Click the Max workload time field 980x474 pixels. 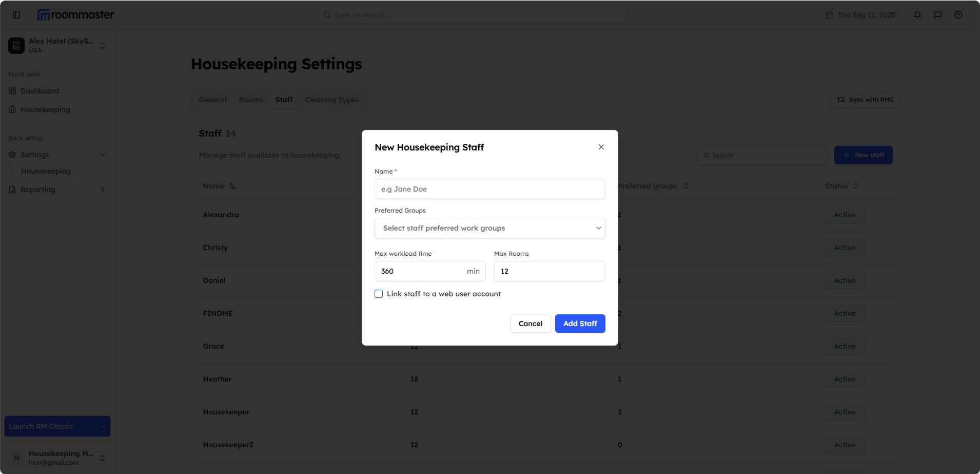pyautogui.click(x=421, y=271)
